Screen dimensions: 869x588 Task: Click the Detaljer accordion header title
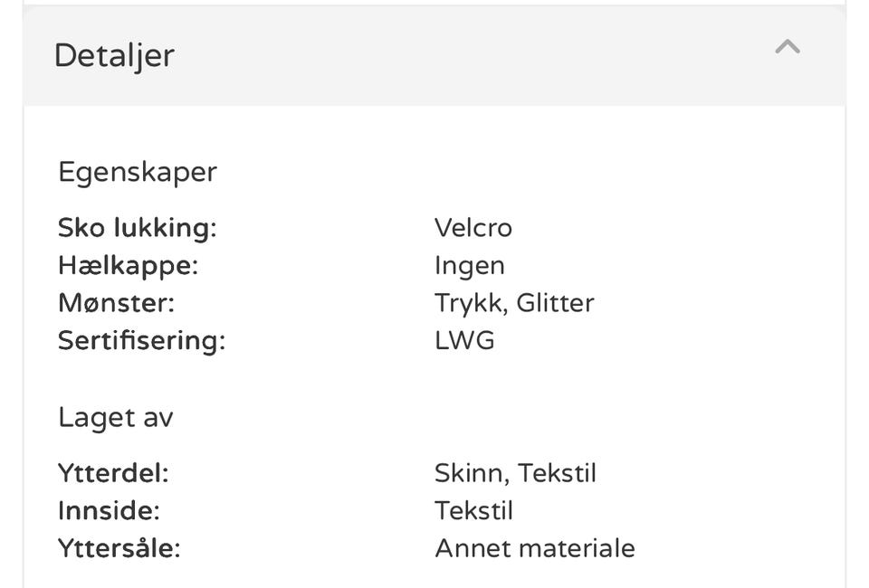click(114, 56)
